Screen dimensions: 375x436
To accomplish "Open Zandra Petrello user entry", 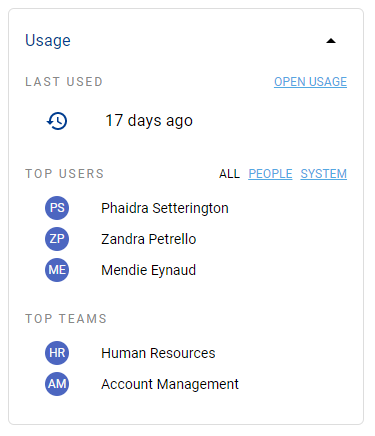I will pos(149,239).
